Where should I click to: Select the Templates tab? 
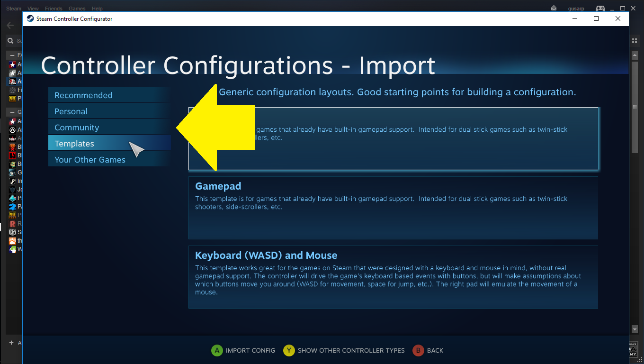(x=109, y=144)
